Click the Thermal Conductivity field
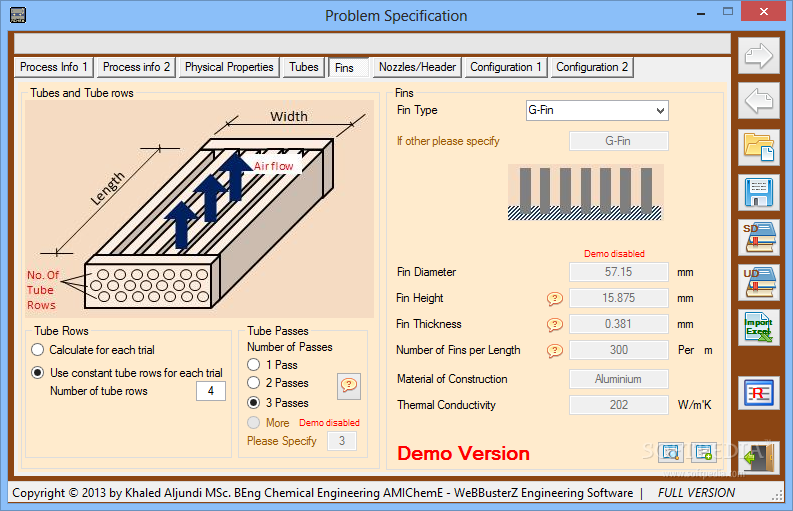793x511 pixels. pyautogui.click(x=619, y=405)
